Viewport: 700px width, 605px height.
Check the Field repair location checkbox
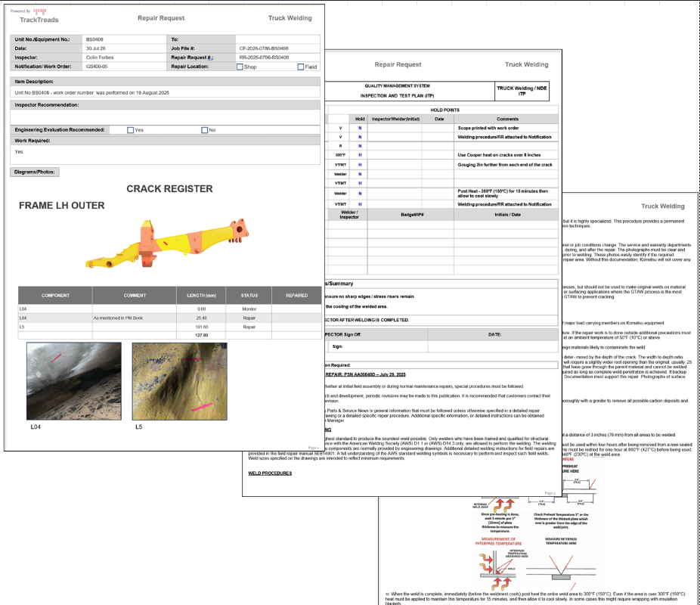[301, 67]
